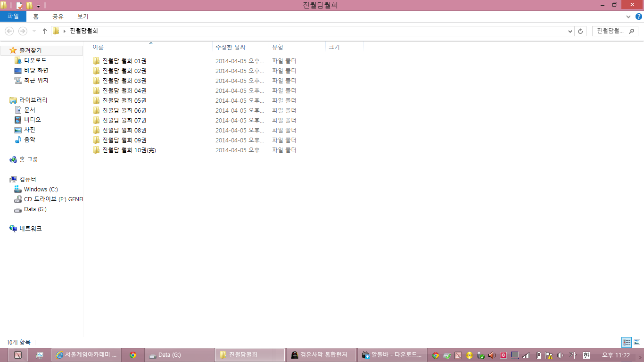Open address bar history dropdown
The height and width of the screenshot is (362, 644).
[x=570, y=31]
